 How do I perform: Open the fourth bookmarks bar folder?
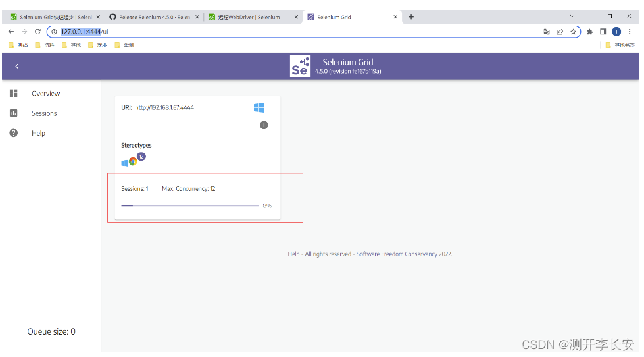97,45
